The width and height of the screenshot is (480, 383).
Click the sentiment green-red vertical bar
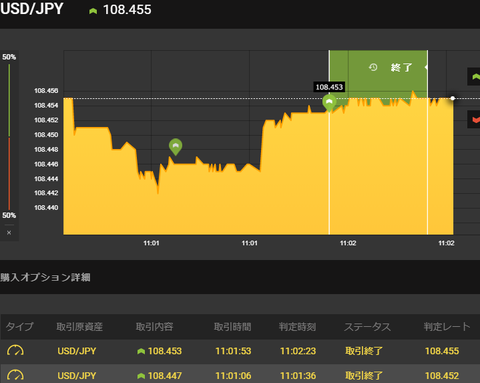(x=9, y=137)
